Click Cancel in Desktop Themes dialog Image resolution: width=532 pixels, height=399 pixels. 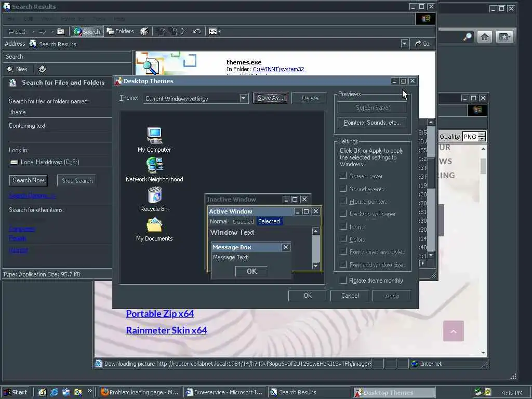[350, 296]
